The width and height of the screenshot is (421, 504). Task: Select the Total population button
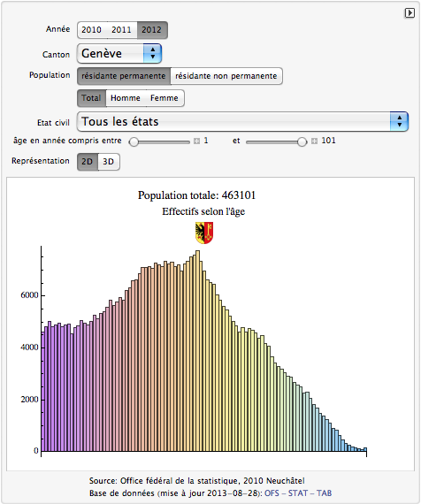pos(91,98)
